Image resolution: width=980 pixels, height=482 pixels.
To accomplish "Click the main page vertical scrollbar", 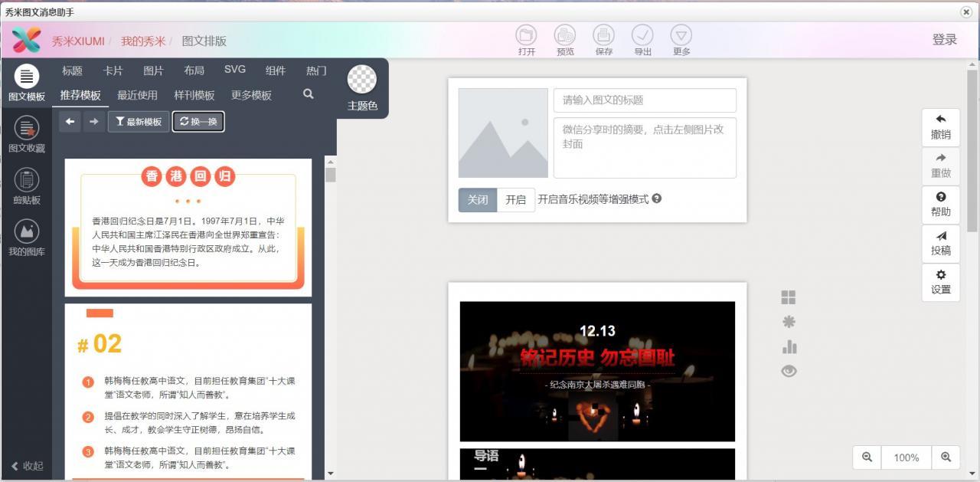I will [972, 149].
